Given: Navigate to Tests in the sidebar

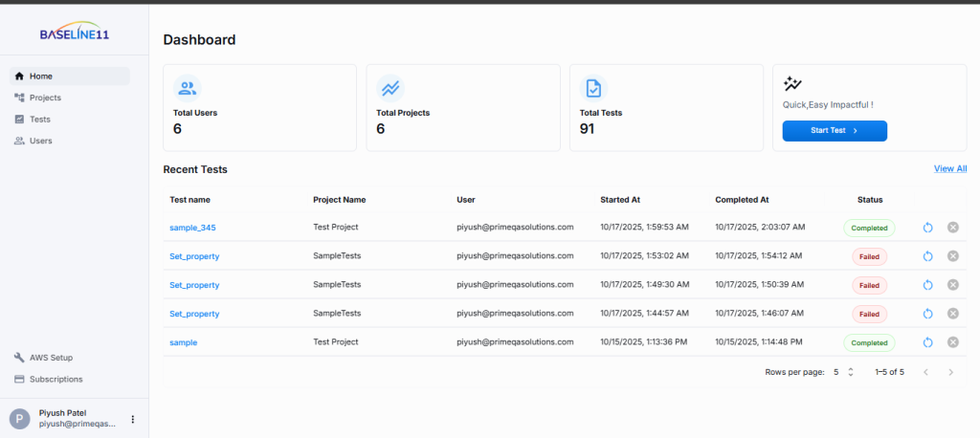Looking at the screenshot, I should [40, 120].
